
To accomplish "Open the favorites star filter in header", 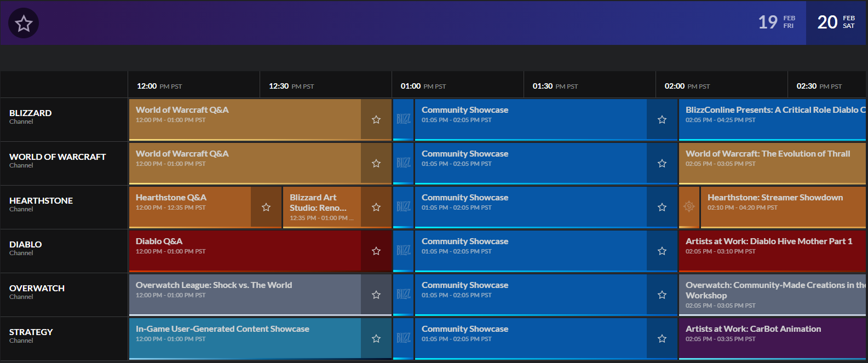I will (x=24, y=23).
